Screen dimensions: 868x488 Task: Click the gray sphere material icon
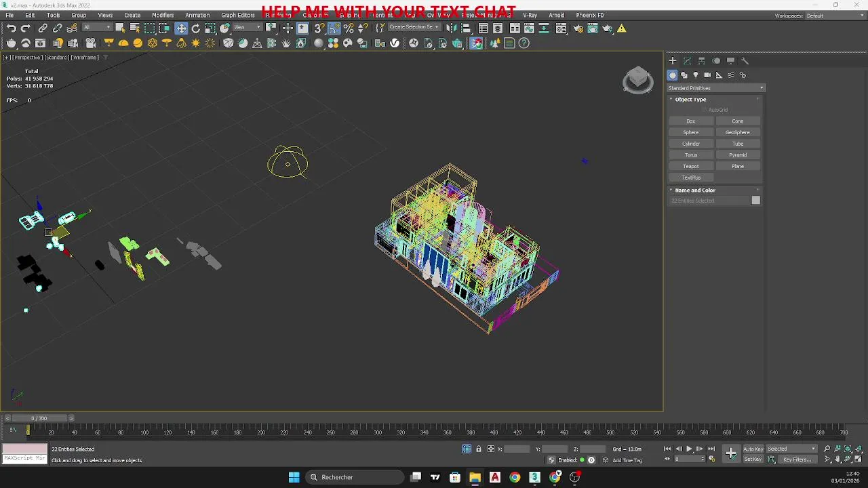[x=319, y=43]
